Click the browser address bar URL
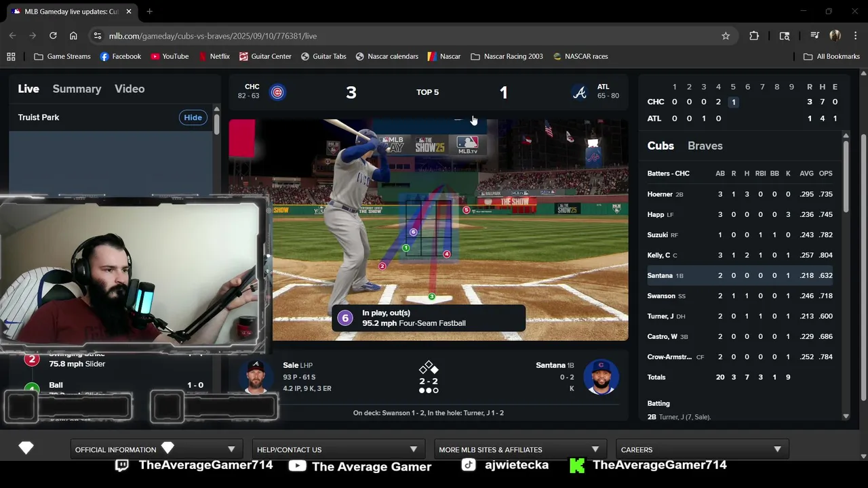The image size is (868, 488). [213, 36]
